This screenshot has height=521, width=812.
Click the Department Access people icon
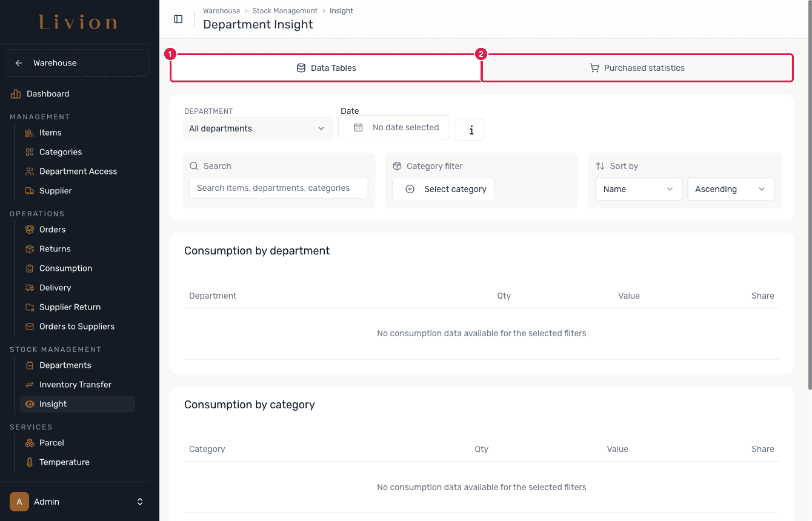(x=30, y=171)
